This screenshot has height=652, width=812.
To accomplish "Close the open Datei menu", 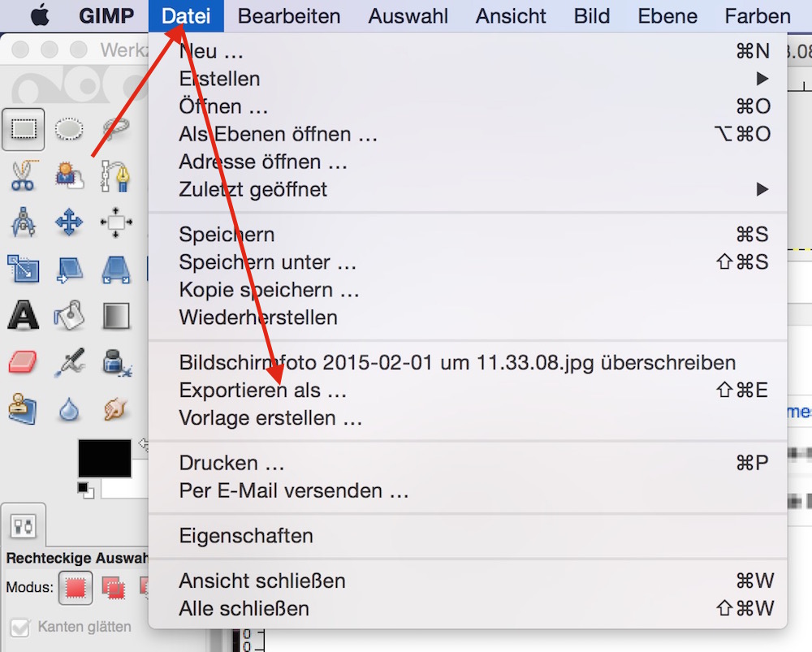I will pyautogui.click(x=186, y=16).
